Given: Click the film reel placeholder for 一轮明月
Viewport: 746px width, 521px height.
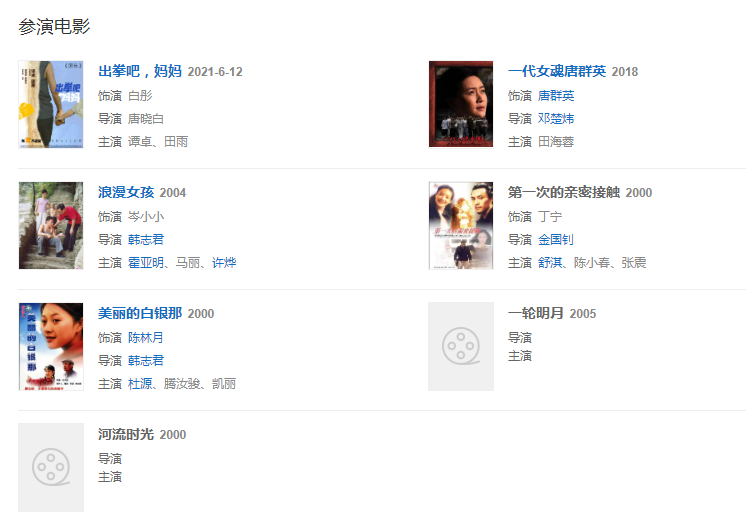Looking at the screenshot, I should click(x=461, y=346).
